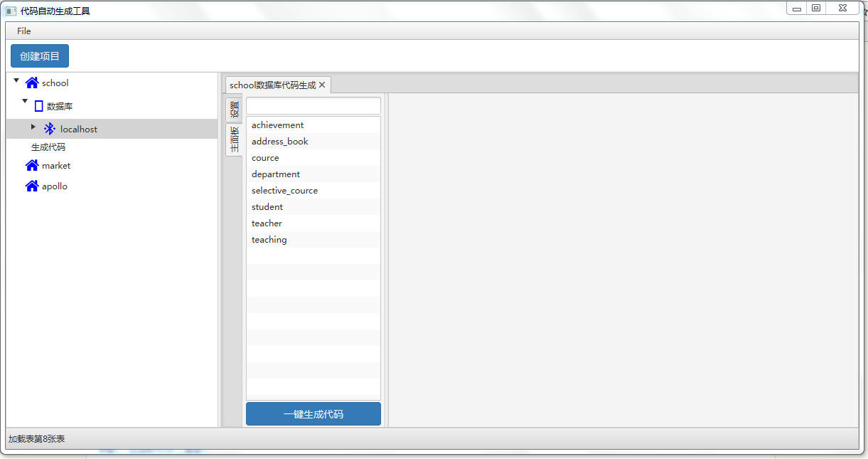Select the localhost tree label
This screenshot has width=868, height=459.
click(x=79, y=129)
